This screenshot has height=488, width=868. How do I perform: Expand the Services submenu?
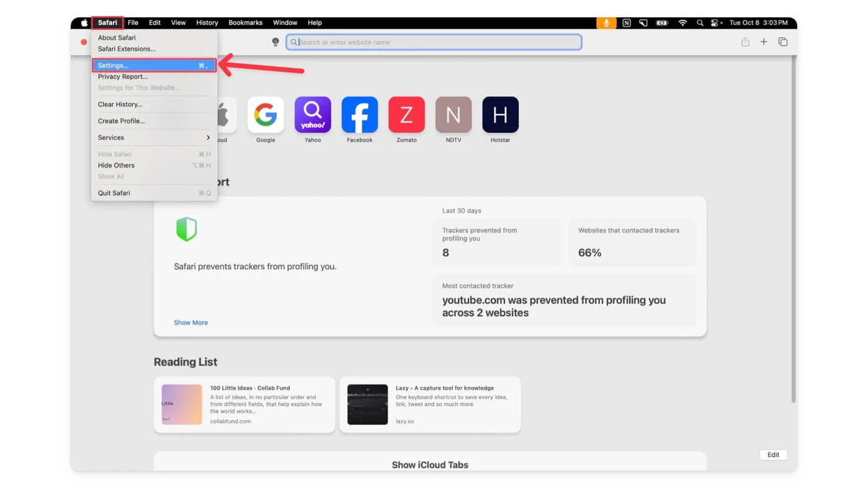[x=154, y=138]
